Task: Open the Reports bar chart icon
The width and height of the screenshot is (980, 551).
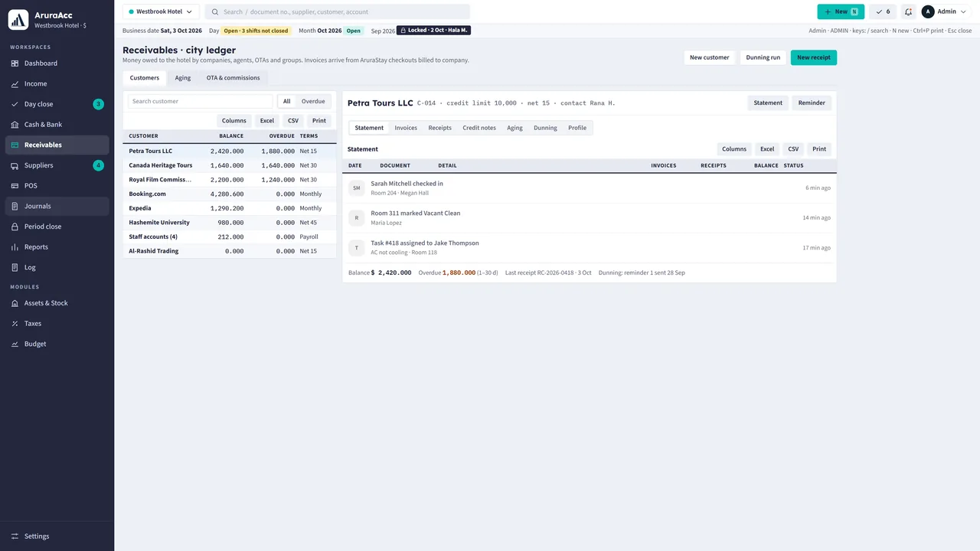Action: (15, 247)
